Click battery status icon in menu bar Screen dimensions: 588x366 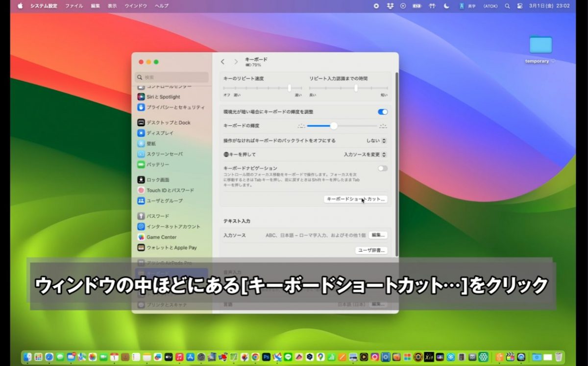coord(417,6)
